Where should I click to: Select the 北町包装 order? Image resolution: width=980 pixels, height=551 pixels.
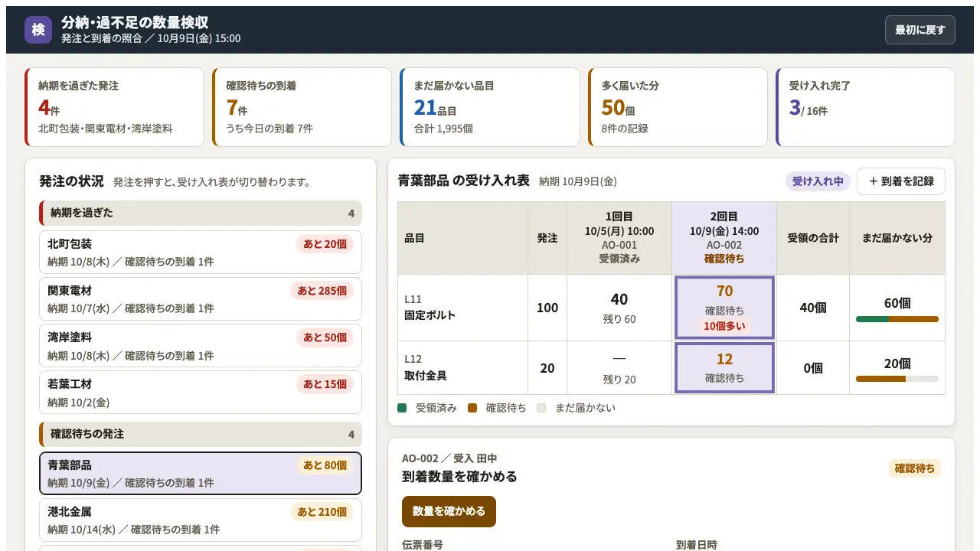point(201,253)
